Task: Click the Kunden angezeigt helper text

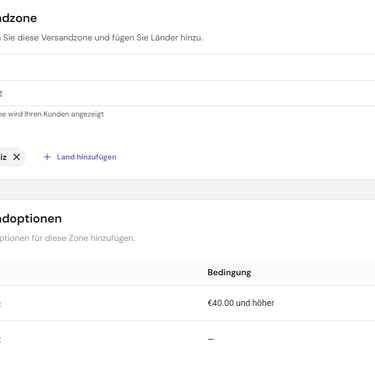Action: click(52, 114)
